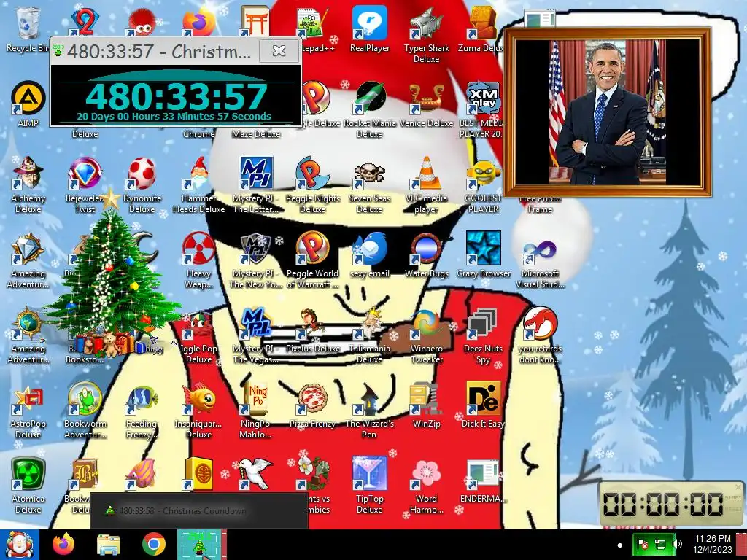Click the 00:00:00 stopwatch gadget display
This screenshot has width=747, height=560.
[664, 504]
